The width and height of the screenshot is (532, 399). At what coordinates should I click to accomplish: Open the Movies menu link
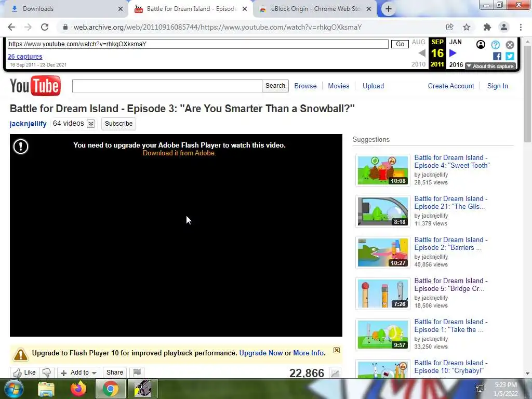click(x=338, y=86)
